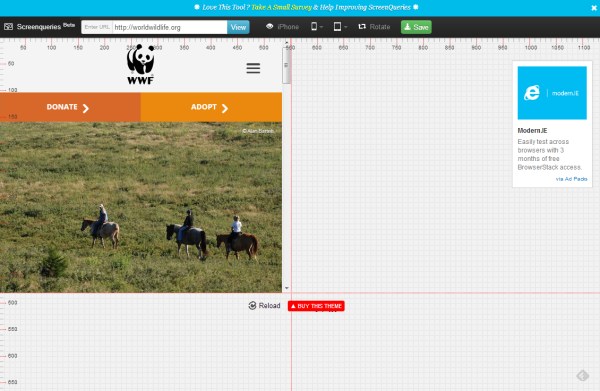Image resolution: width=600 pixels, height=391 pixels.
Task: Click the Screenqueries logo icon
Action: pyautogui.click(x=8, y=27)
